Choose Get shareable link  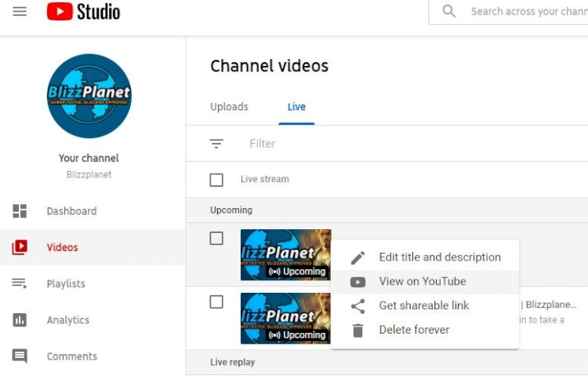click(x=425, y=306)
